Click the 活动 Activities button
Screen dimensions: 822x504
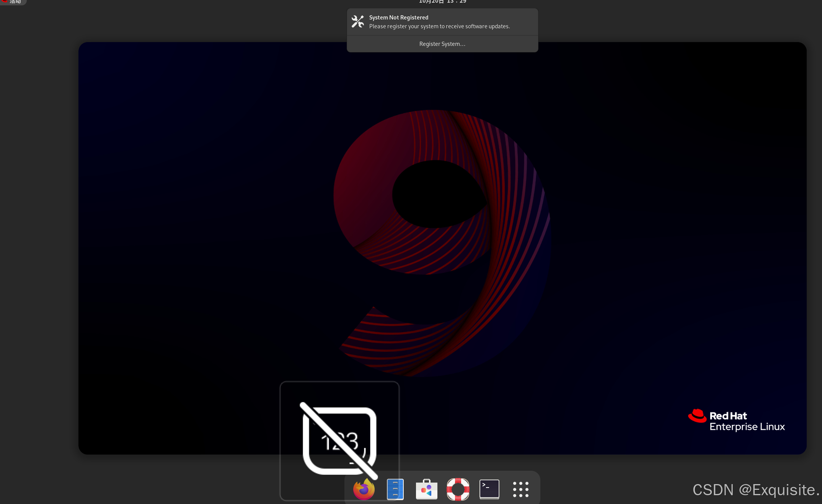15,2
